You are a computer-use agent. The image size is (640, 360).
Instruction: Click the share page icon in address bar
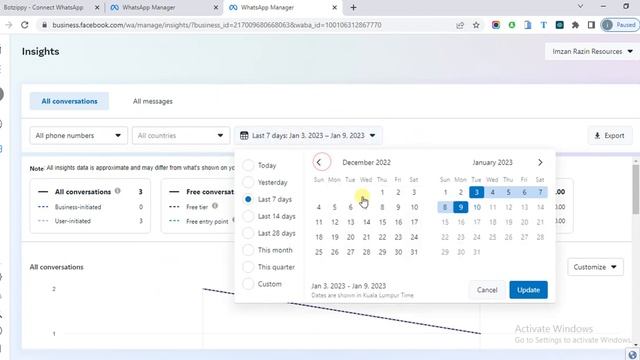[460, 25]
